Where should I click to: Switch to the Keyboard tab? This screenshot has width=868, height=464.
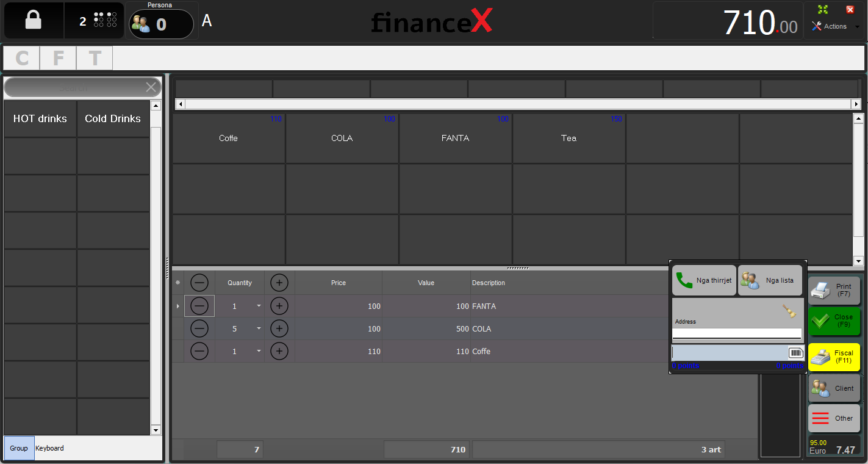(49, 448)
